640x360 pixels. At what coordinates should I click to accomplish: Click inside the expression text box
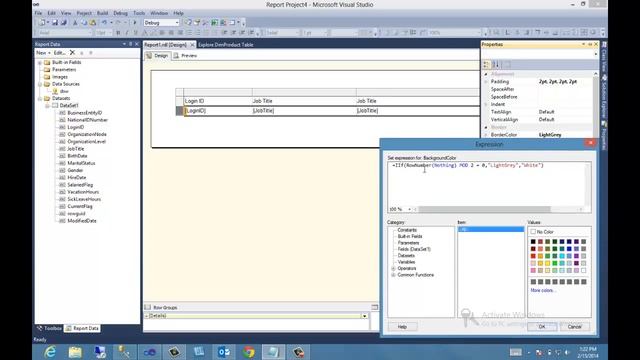click(487, 184)
